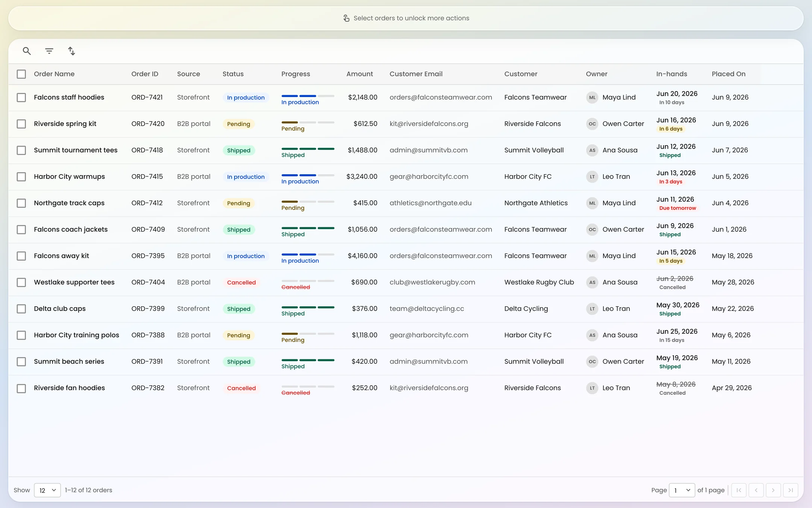Go to first page button
This screenshot has width=812, height=508.
pos(739,490)
